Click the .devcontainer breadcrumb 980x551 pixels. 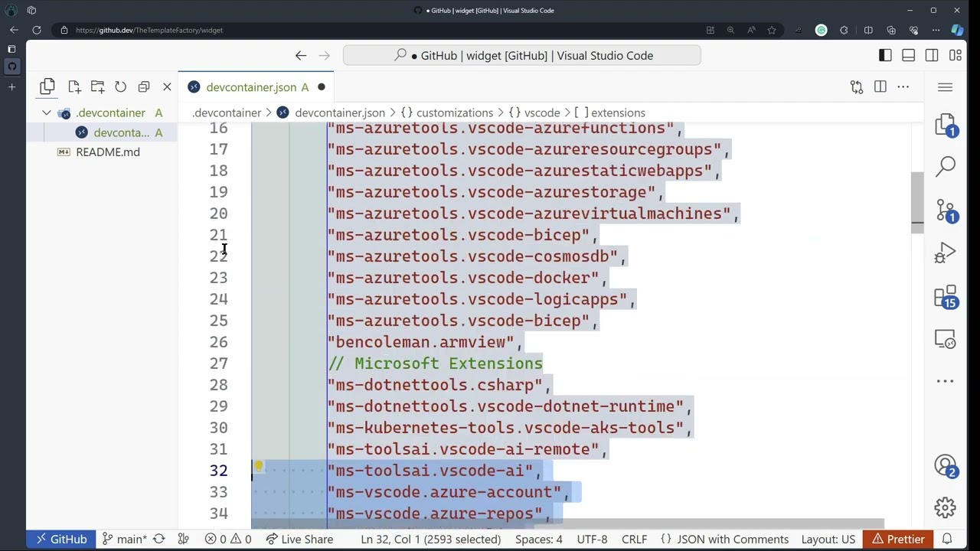[x=227, y=112]
